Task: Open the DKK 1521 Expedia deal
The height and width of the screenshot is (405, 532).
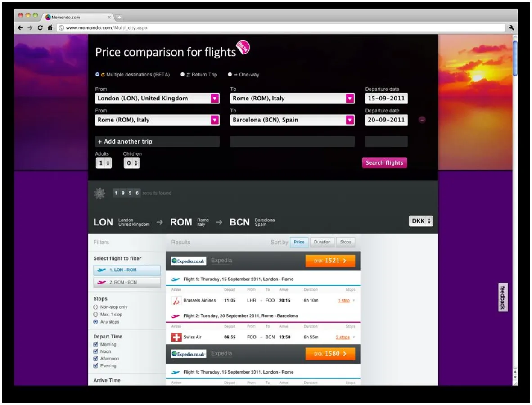Action: click(330, 260)
